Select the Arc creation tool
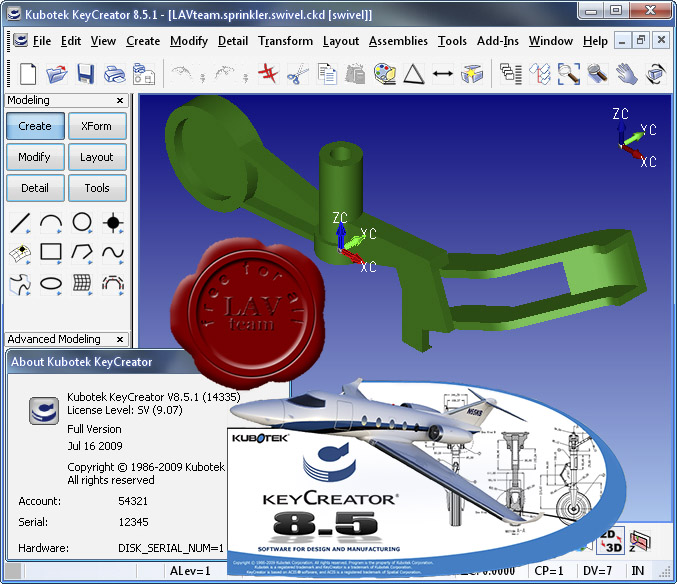The height and width of the screenshot is (584, 677). click(51, 223)
